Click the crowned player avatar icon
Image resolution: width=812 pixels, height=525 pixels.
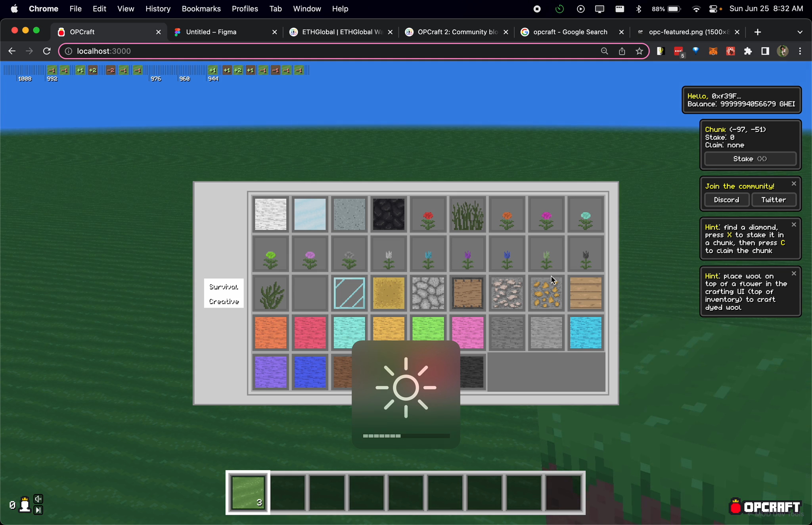pos(25,504)
